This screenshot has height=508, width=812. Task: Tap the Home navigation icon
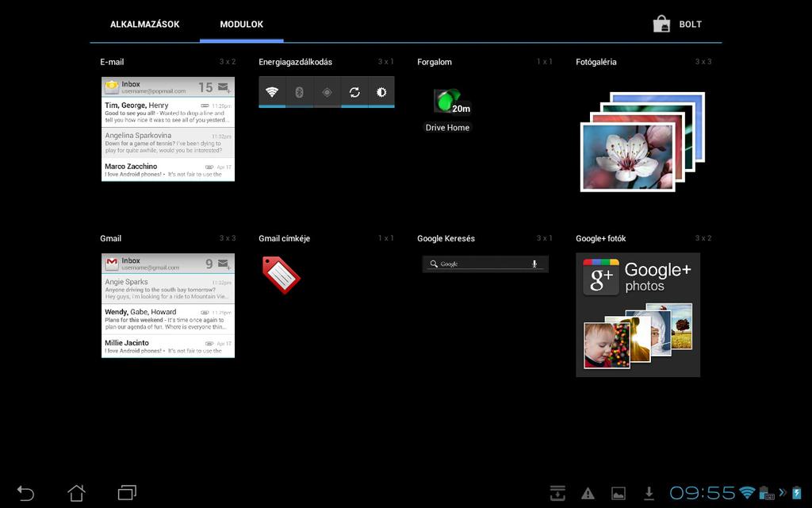coord(77,492)
